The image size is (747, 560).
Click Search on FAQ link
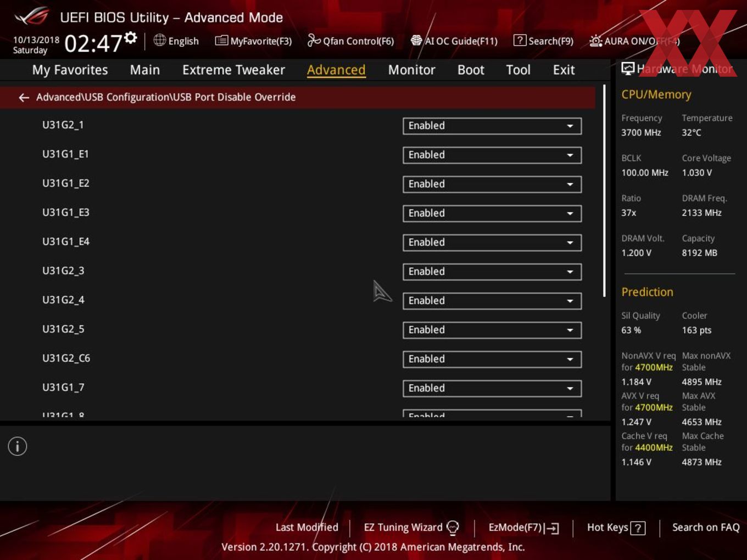(x=706, y=527)
